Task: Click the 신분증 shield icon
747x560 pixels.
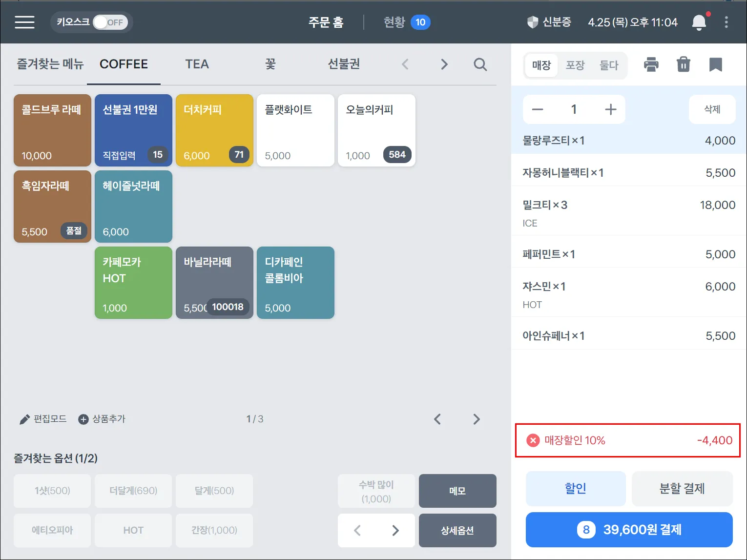Action: click(532, 22)
